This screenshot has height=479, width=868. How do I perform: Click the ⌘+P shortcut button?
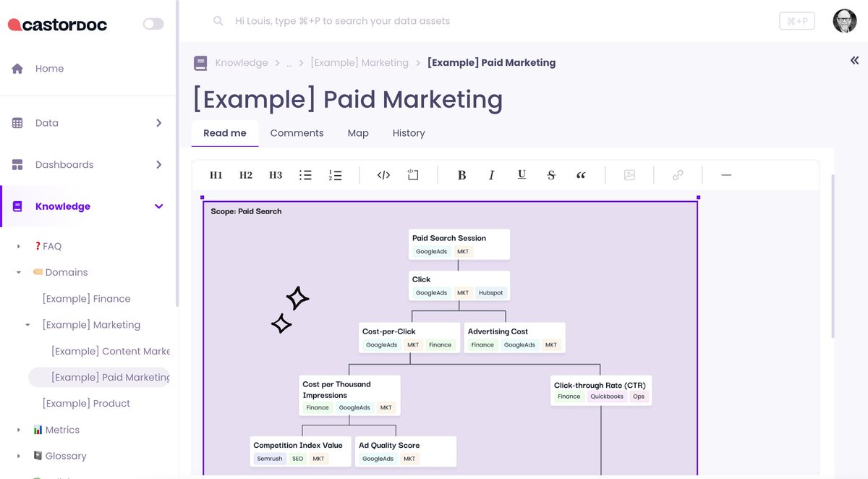(797, 22)
